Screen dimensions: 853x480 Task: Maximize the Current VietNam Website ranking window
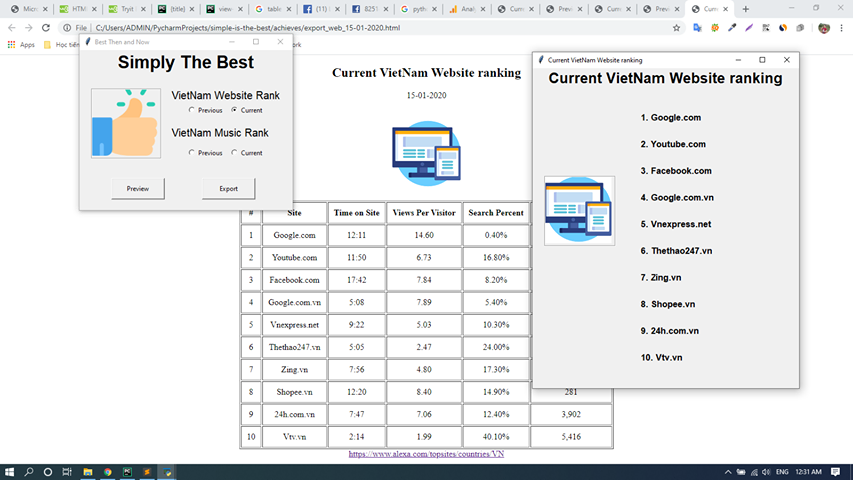[762, 60]
